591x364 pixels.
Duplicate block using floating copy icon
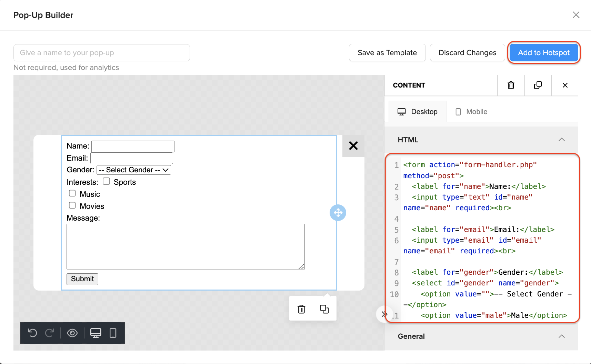(x=324, y=309)
